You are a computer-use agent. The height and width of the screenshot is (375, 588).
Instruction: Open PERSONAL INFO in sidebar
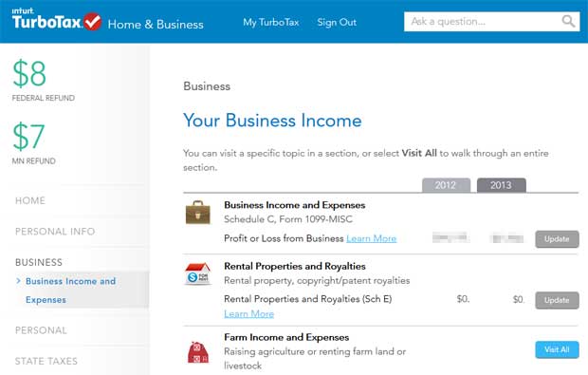[55, 232]
